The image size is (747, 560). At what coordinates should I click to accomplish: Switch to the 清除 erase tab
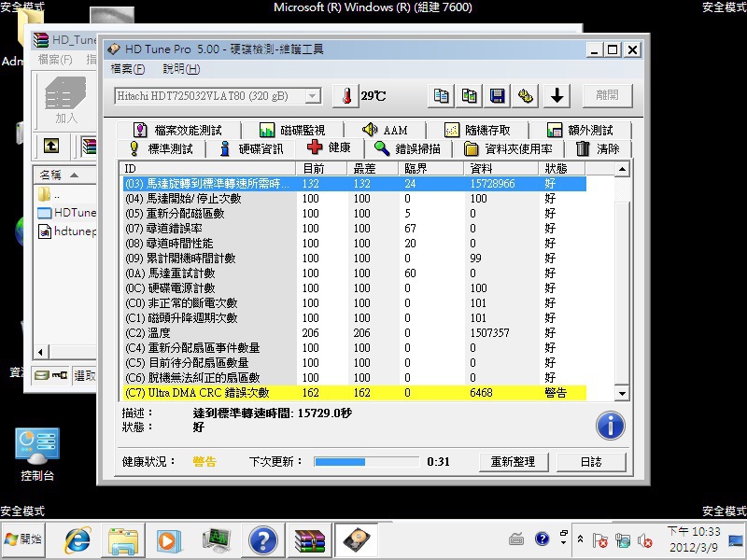[599, 149]
